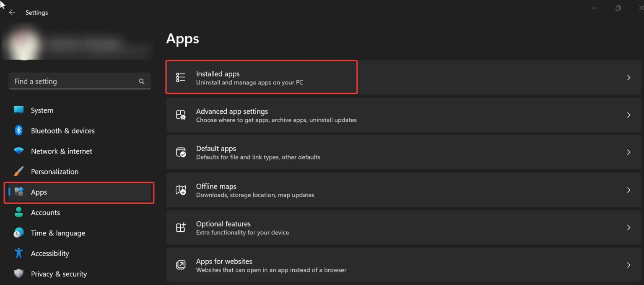Select the Installed apps icon
The height and width of the screenshot is (285, 644).
[180, 77]
